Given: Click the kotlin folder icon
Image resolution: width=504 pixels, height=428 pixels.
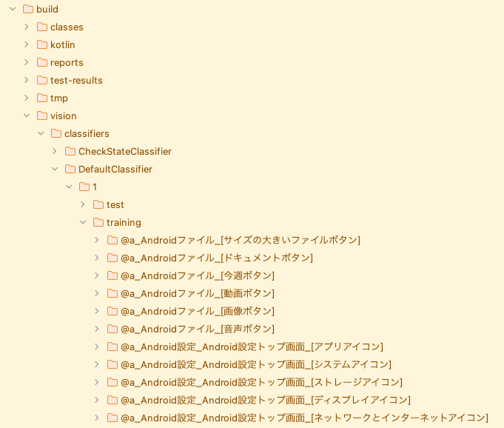Looking at the screenshot, I should point(42,44).
